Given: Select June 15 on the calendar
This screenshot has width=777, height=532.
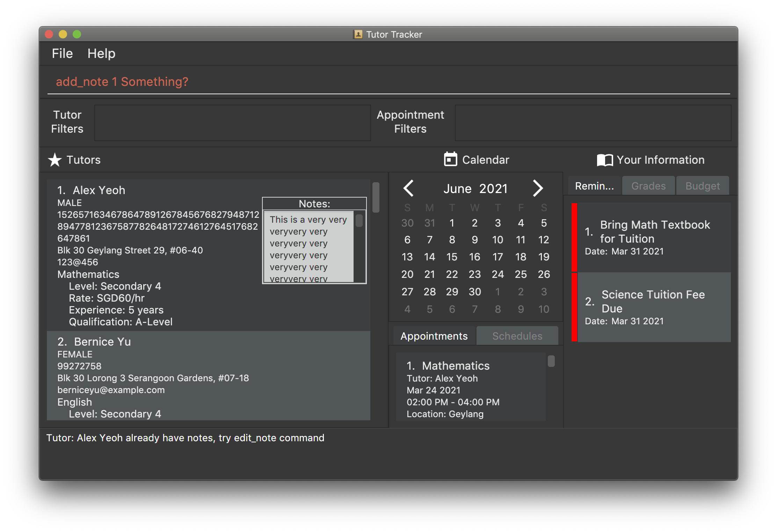Looking at the screenshot, I should (x=452, y=257).
